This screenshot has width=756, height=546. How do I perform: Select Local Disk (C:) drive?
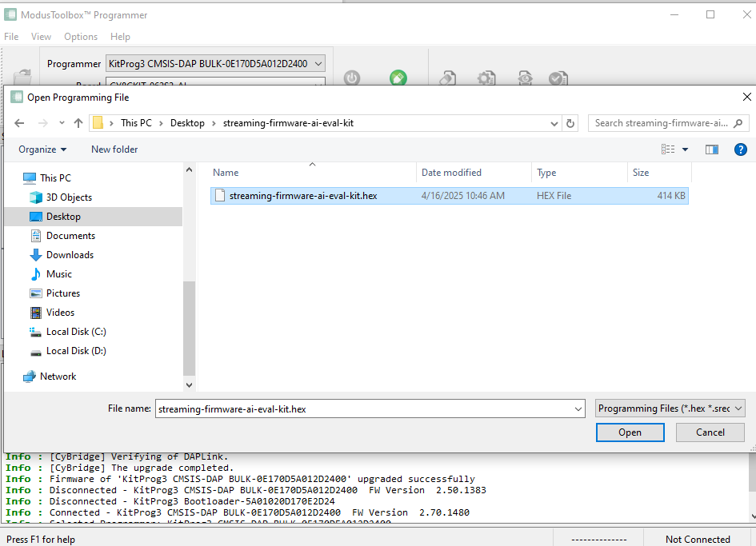(76, 332)
